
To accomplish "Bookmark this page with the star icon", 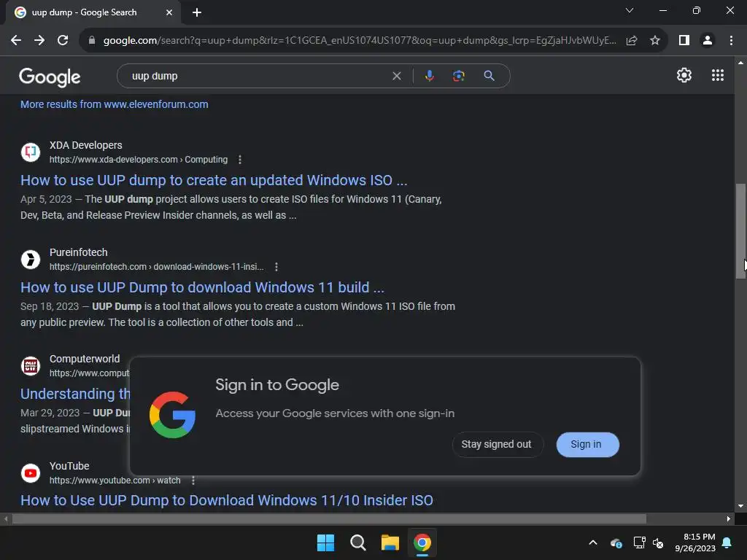I will pos(655,41).
